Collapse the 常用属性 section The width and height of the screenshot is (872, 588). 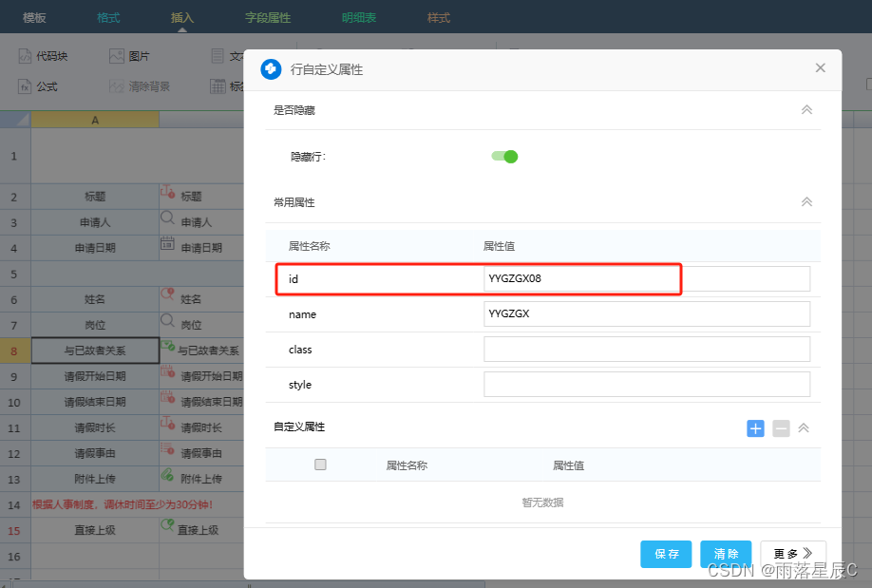pyautogui.click(x=806, y=202)
